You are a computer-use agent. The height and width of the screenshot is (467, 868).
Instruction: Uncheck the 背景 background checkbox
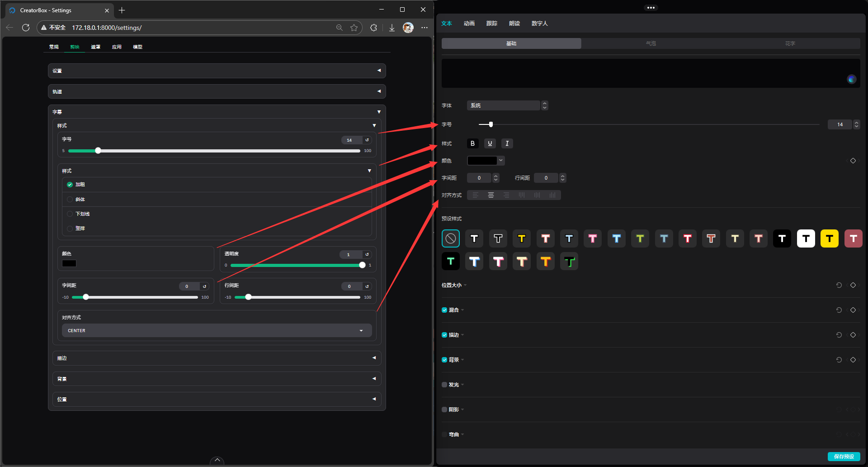[x=444, y=360]
